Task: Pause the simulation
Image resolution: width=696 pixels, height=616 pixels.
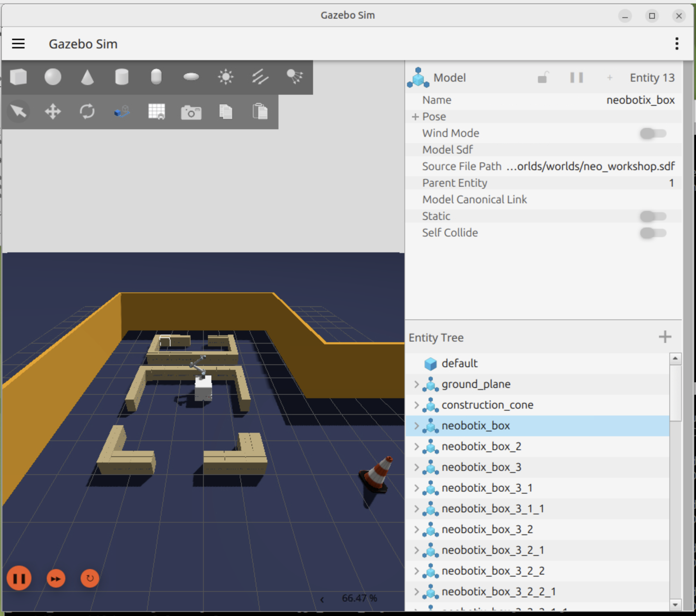Action: [19, 578]
